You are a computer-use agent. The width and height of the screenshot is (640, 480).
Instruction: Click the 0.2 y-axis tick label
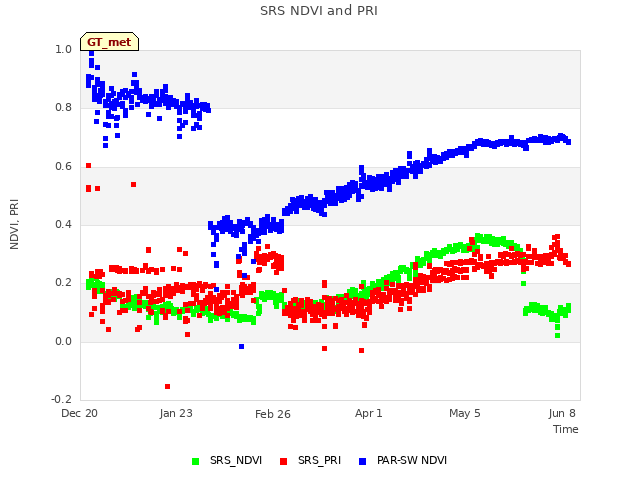(63, 283)
